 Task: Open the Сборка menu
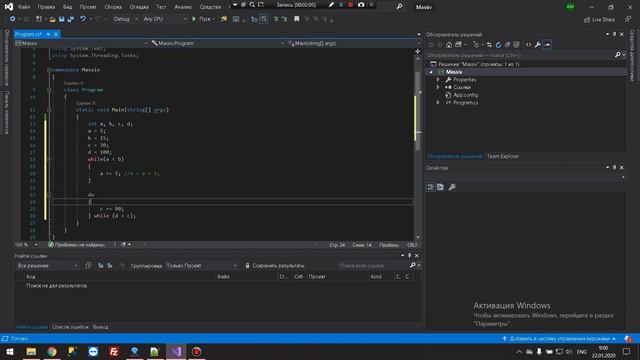tap(113, 7)
